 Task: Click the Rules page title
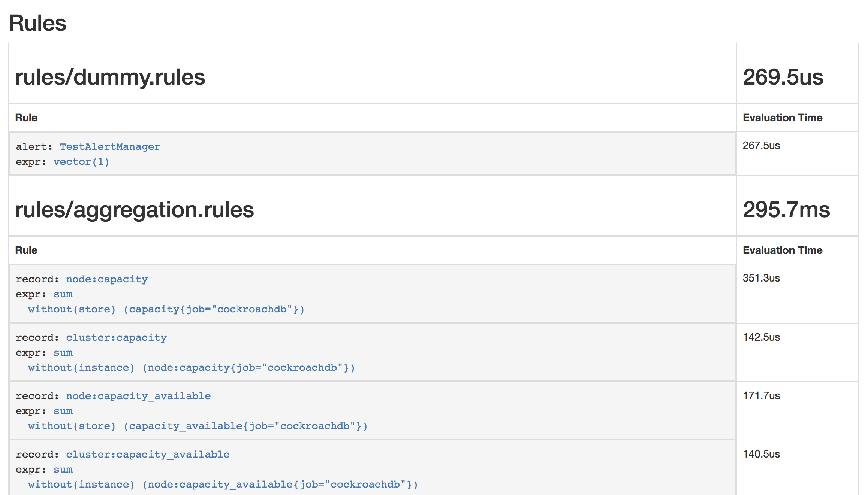[37, 23]
